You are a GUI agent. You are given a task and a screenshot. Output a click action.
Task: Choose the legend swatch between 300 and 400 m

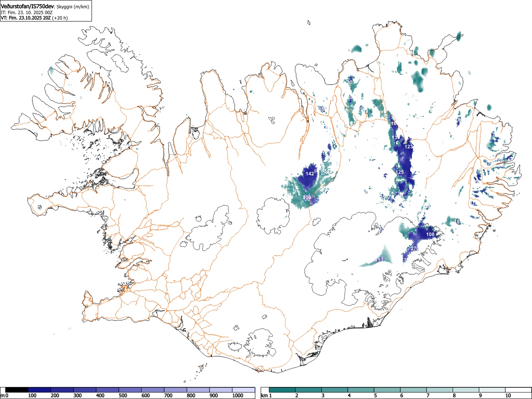pos(85,390)
